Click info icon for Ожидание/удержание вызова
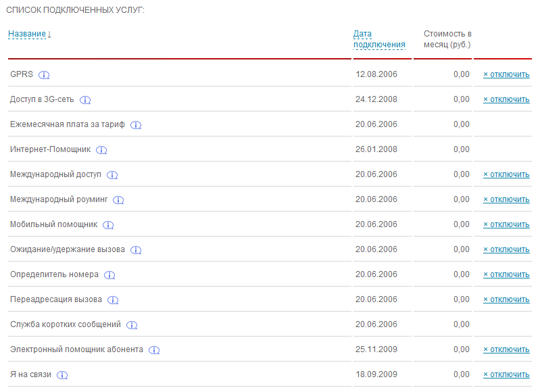This screenshot has width=542, height=392. 136,250
